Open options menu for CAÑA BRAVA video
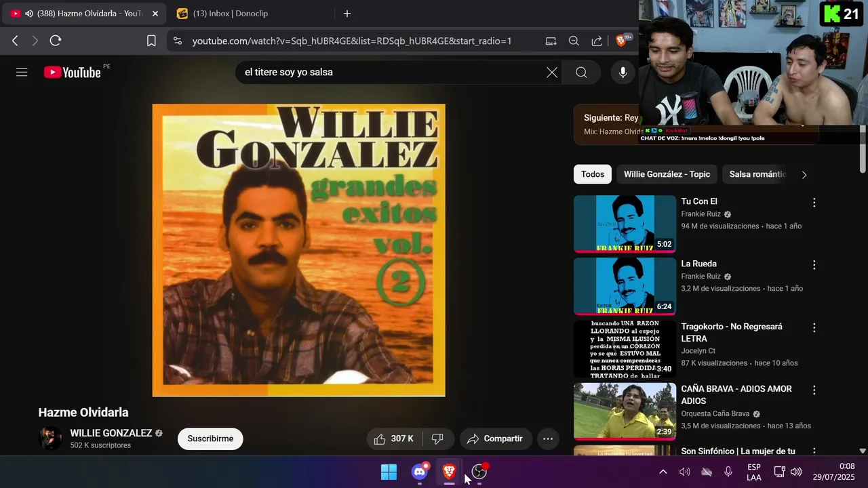The width and height of the screenshot is (868, 488). click(814, 390)
